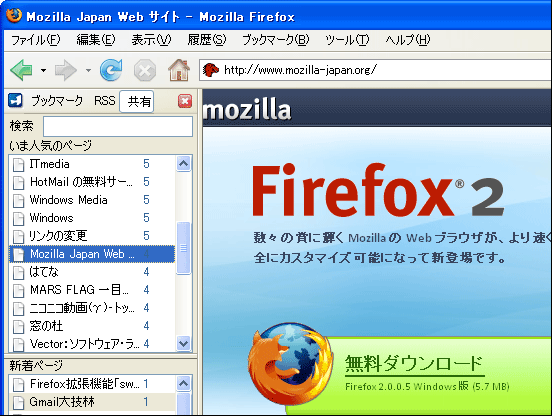Open the ファイル menu
The width and height of the screenshot is (552, 416).
tap(36, 40)
